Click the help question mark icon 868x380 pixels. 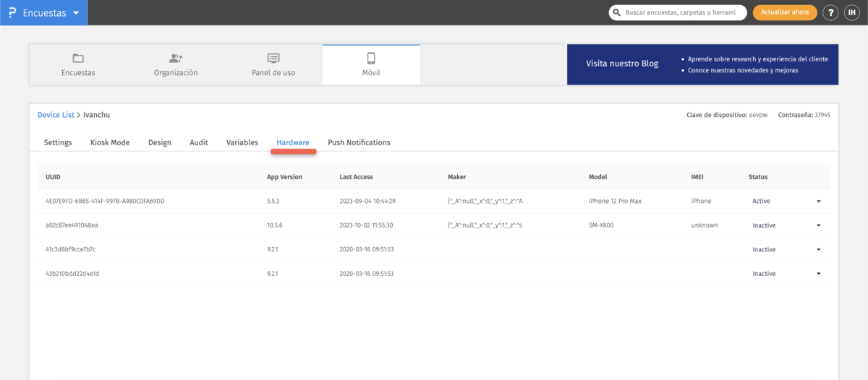(x=830, y=13)
